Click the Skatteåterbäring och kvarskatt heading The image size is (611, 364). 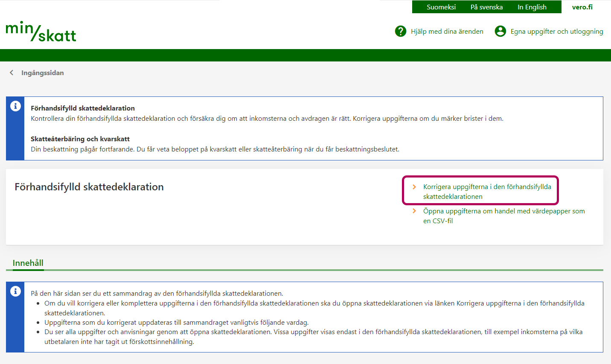click(x=80, y=139)
